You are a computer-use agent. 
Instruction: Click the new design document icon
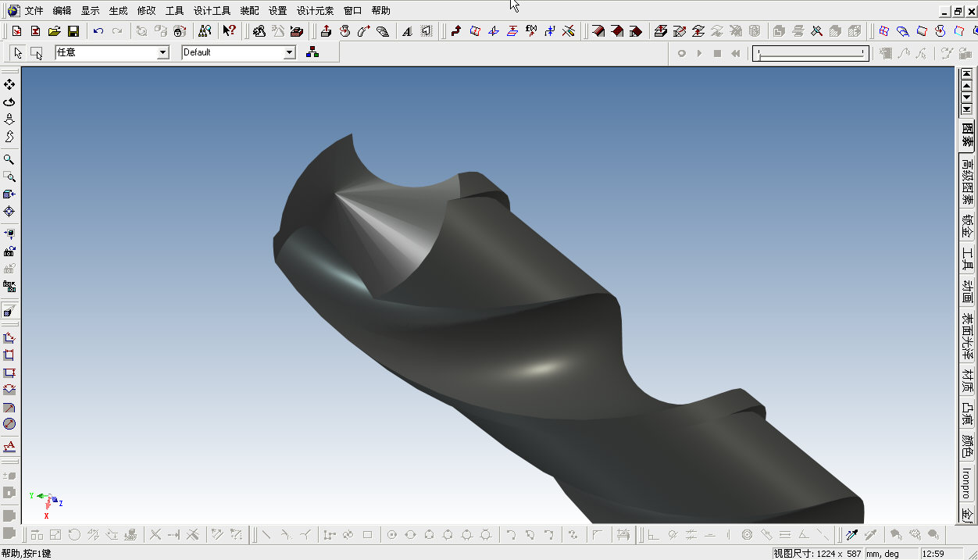(x=16, y=31)
